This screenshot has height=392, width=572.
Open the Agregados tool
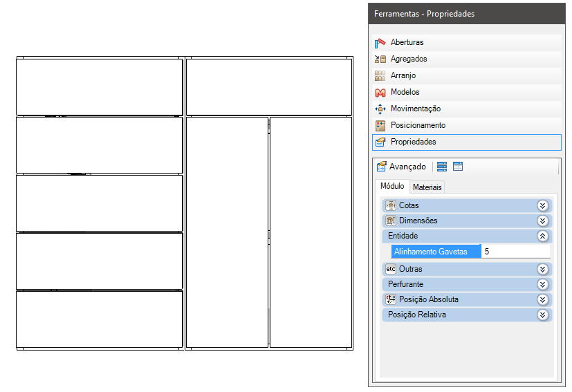pos(467,59)
